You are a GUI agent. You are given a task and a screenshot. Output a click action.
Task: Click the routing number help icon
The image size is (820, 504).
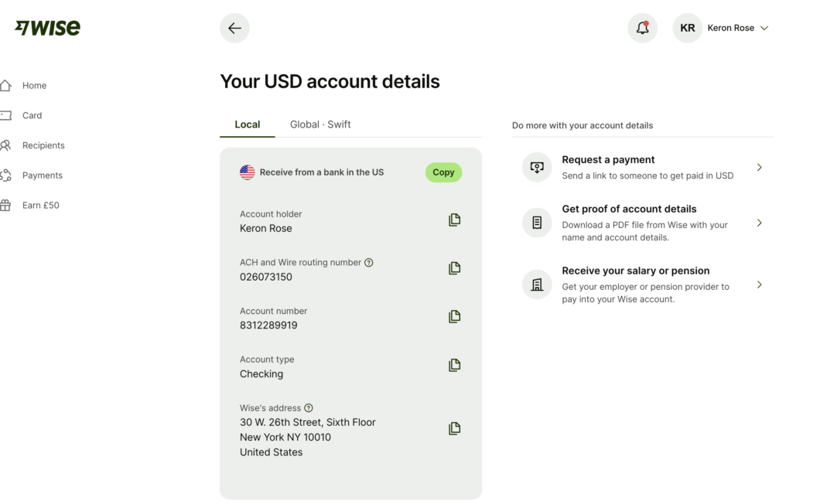[x=369, y=262]
